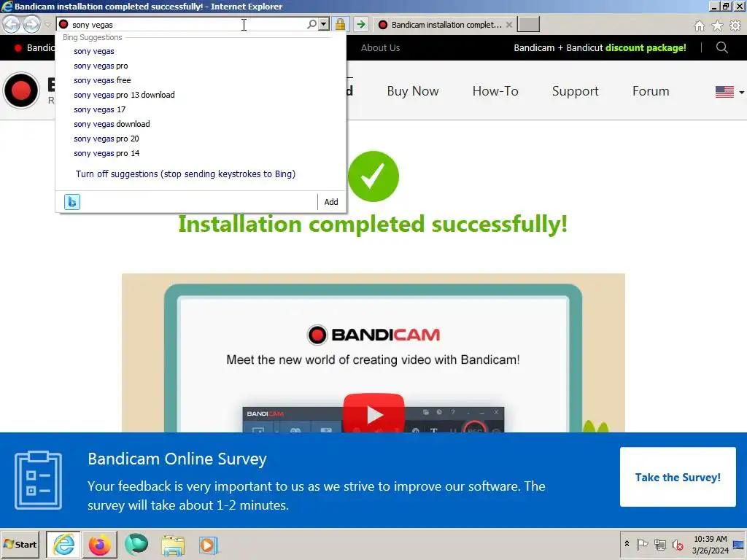747x560 pixels.
Task: Open the Tools gear icon
Action: [735, 26]
